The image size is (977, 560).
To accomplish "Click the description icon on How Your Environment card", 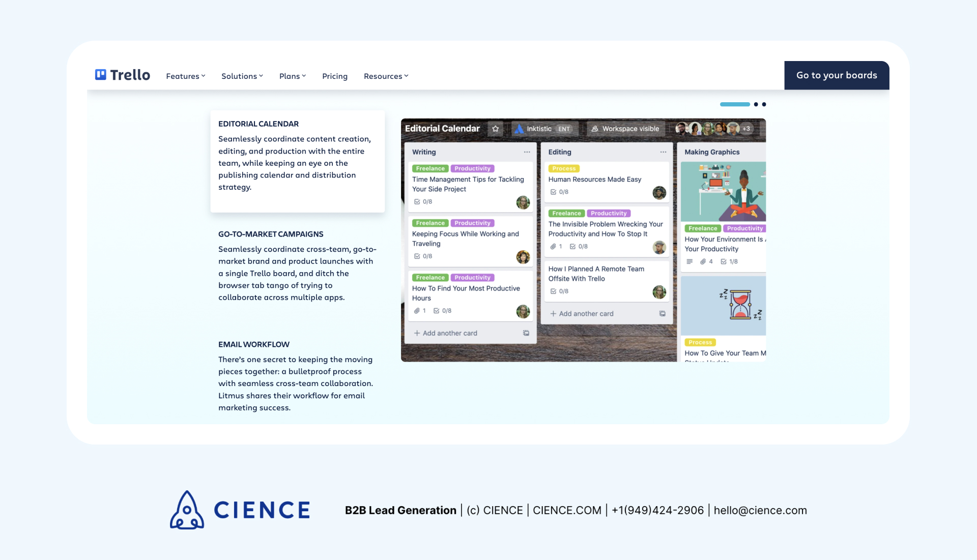I will 689,261.
